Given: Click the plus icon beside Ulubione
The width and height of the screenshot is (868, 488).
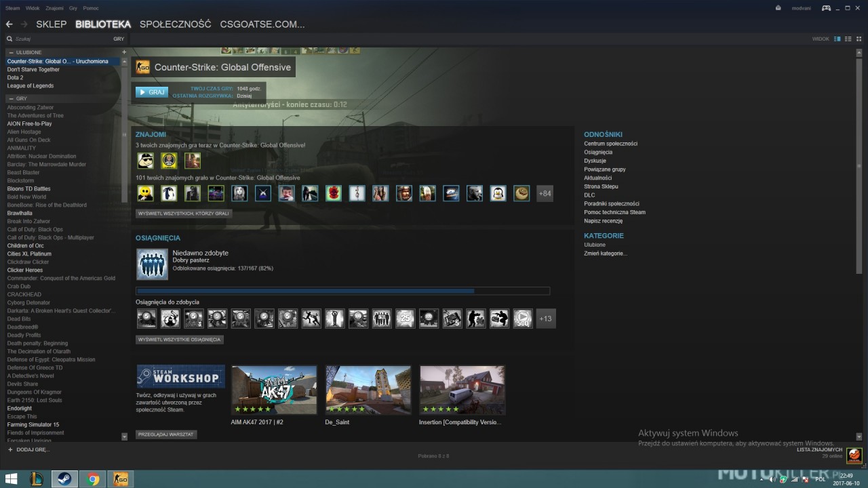Looking at the screenshot, I should 124,52.
